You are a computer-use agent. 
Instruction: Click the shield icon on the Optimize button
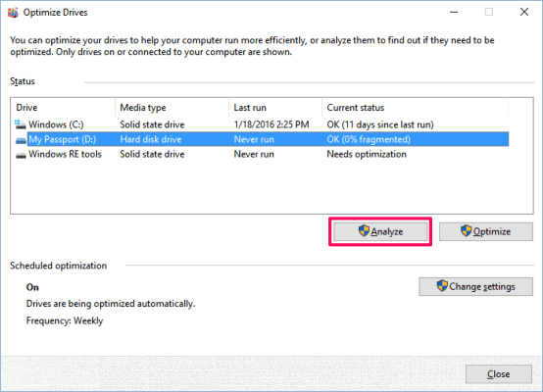click(467, 230)
